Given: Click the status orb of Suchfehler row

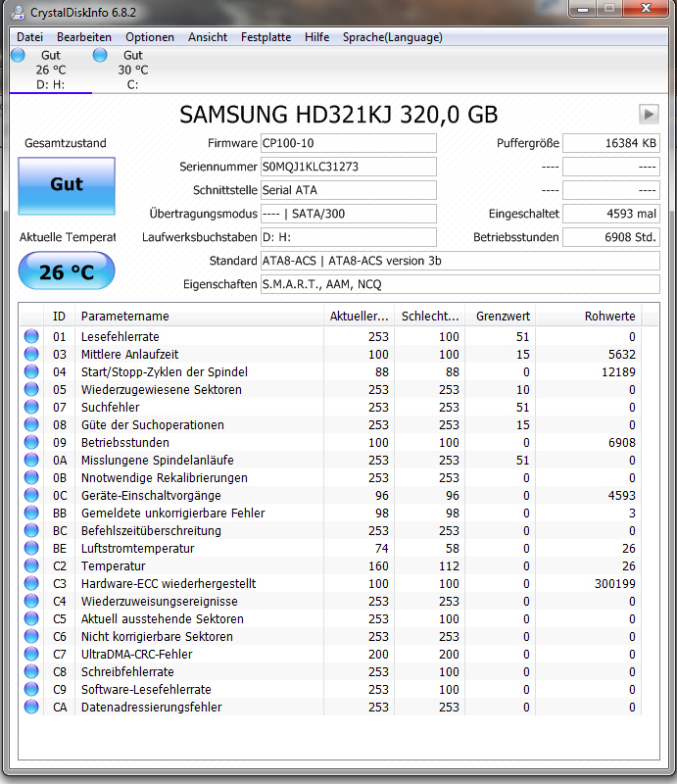Looking at the screenshot, I should (x=31, y=407).
